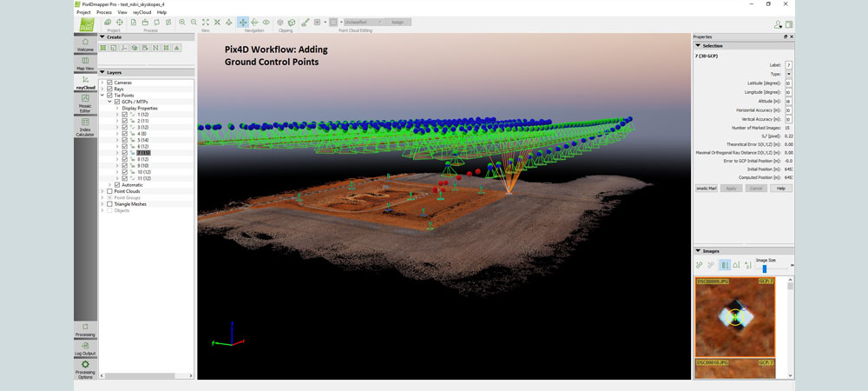Uncheck the Cameras layer checkbox
Viewport: 868px width, 391px height.
tap(109, 83)
